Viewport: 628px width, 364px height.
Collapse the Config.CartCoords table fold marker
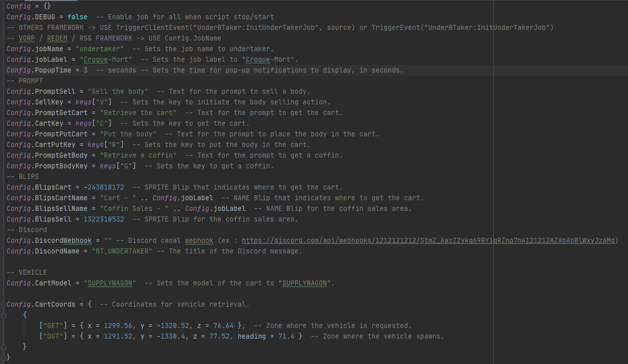[3, 305]
